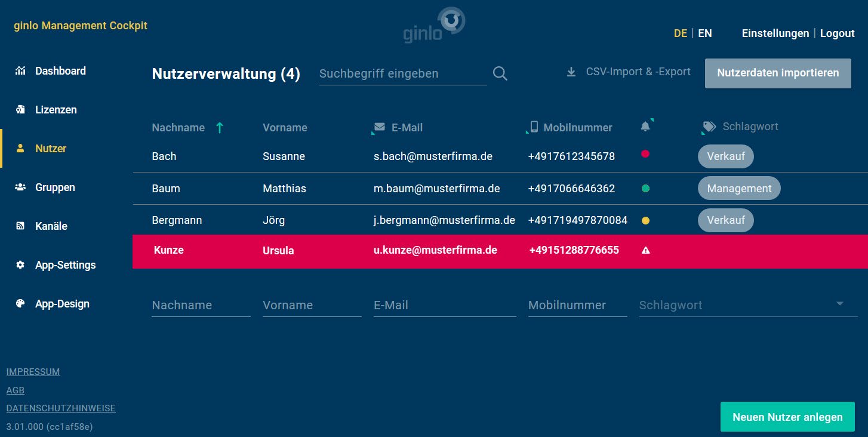The height and width of the screenshot is (437, 868).
Task: Switch language to EN
Action: 705,33
